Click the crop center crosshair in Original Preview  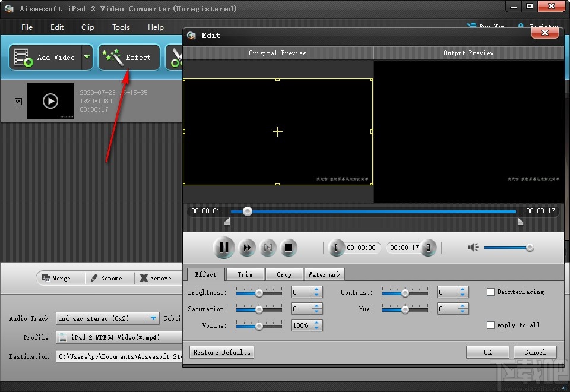277,132
